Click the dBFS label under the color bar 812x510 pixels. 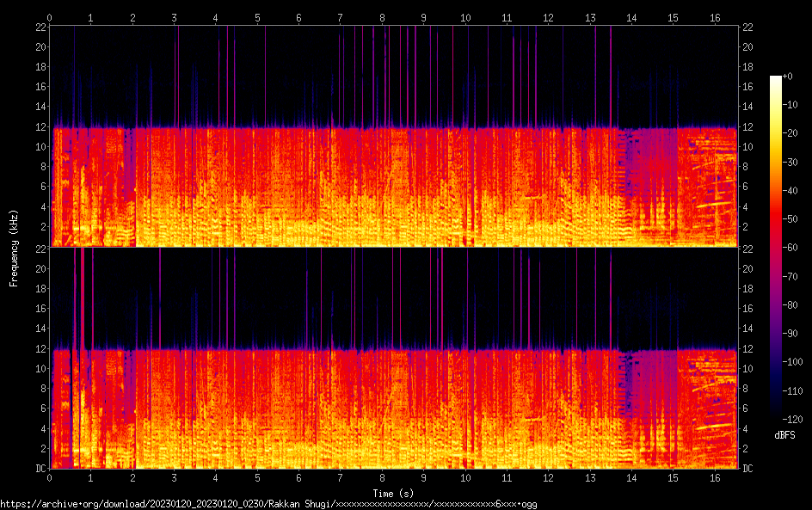(784, 436)
